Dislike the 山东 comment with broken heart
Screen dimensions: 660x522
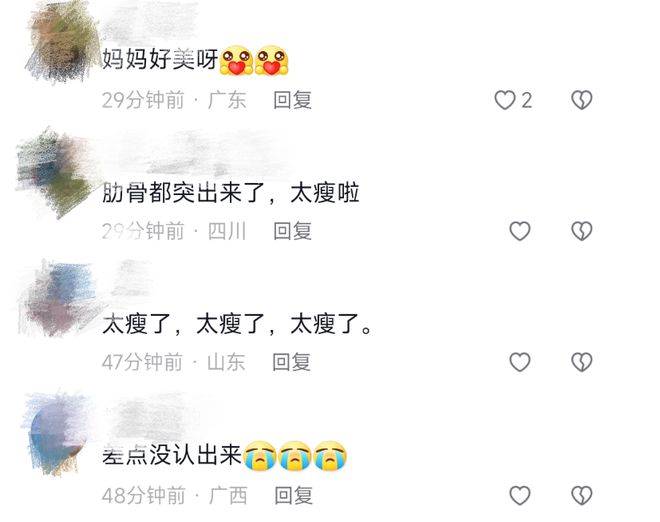tap(582, 362)
